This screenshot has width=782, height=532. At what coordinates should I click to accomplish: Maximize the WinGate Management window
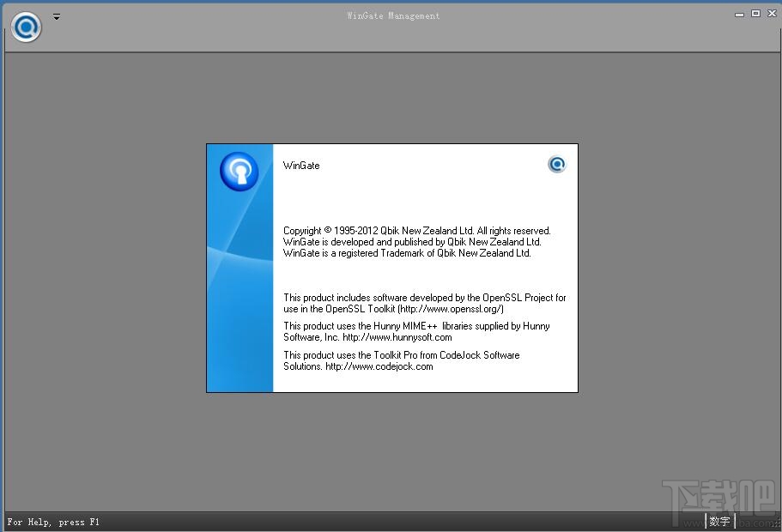click(755, 14)
